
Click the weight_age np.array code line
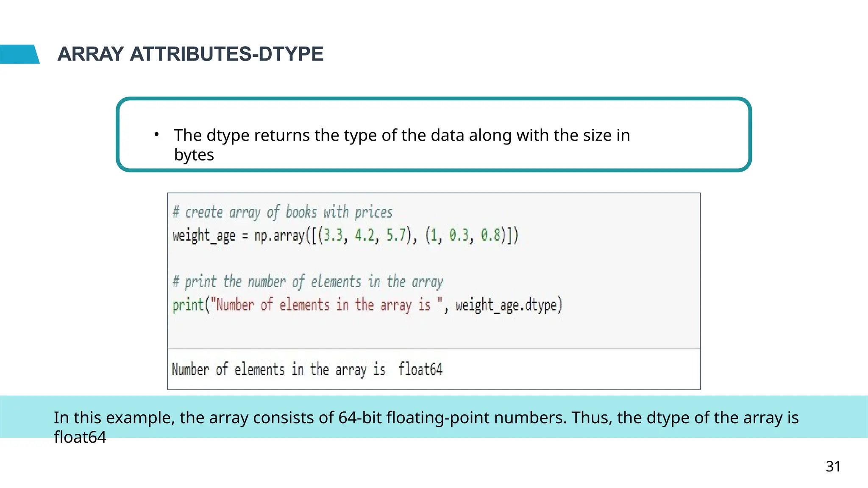point(345,236)
